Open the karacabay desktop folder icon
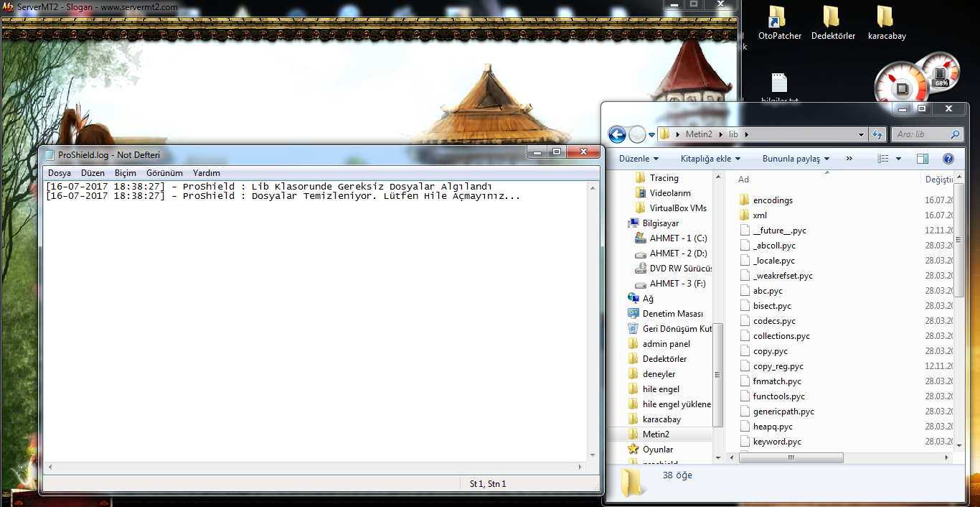980x507 pixels. [887, 23]
